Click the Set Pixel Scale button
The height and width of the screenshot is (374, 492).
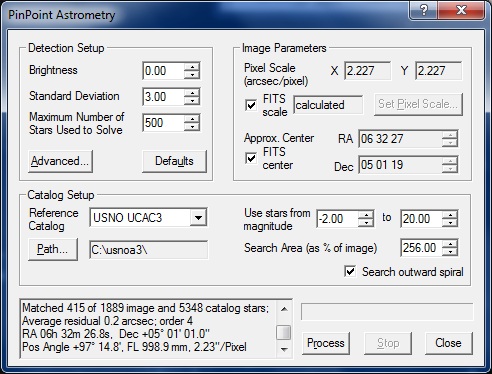[x=418, y=105]
